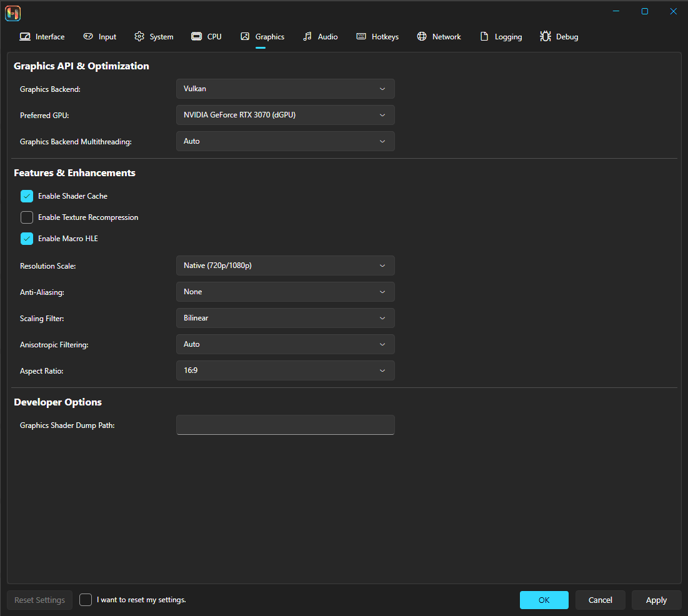Disable the Enable Shader Cache checkbox
This screenshot has height=616, width=688.
click(x=27, y=196)
